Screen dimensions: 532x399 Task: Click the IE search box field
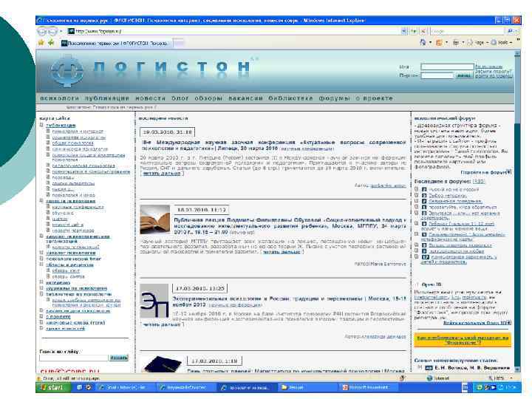coord(468,31)
